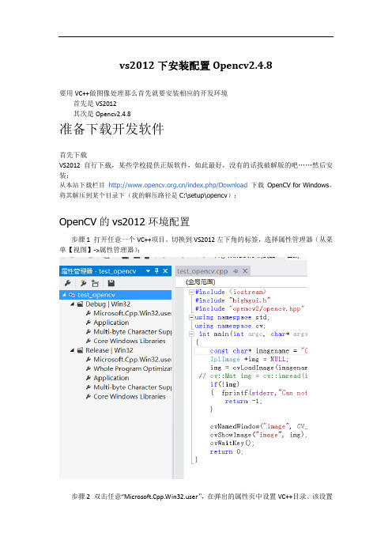The height and width of the screenshot is (555, 392).
Task: Click the code line 'using namespace cv;'
Action: (x=230, y=326)
